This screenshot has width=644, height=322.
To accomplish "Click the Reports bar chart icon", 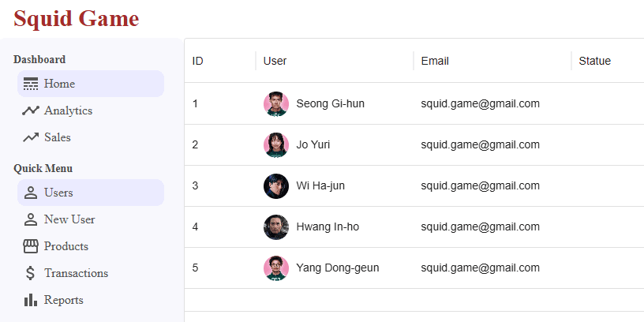I will [x=31, y=300].
